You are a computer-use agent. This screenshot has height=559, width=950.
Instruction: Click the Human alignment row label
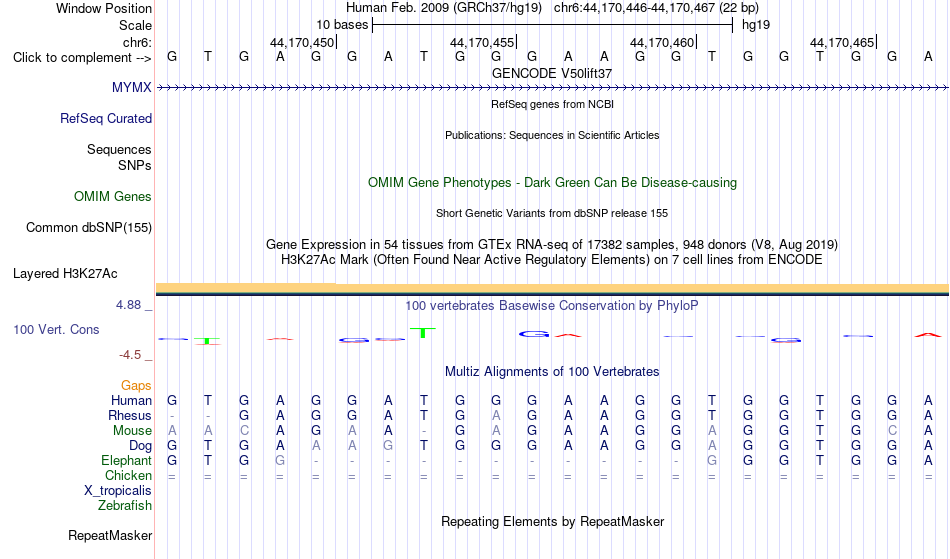click(131, 400)
